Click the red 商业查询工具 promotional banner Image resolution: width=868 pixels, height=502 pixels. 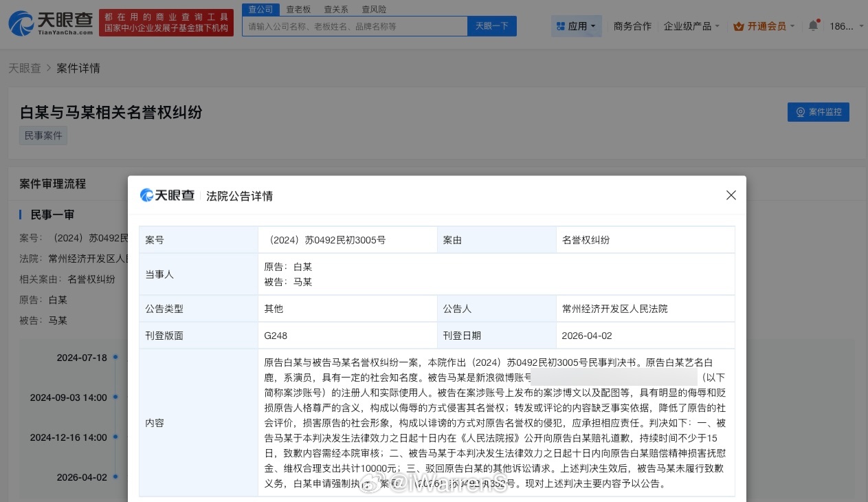(166, 21)
